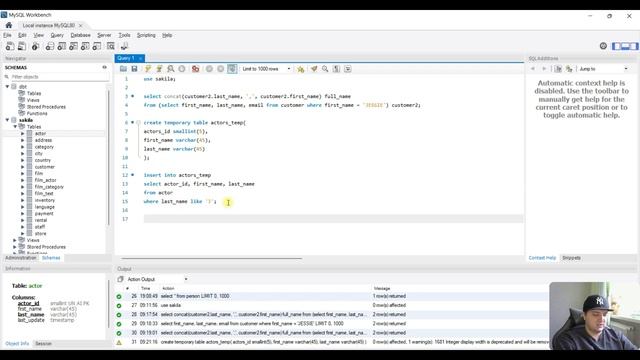The image size is (640, 360).
Task: Open SQL script file toolbar icon
Action: tap(22, 47)
